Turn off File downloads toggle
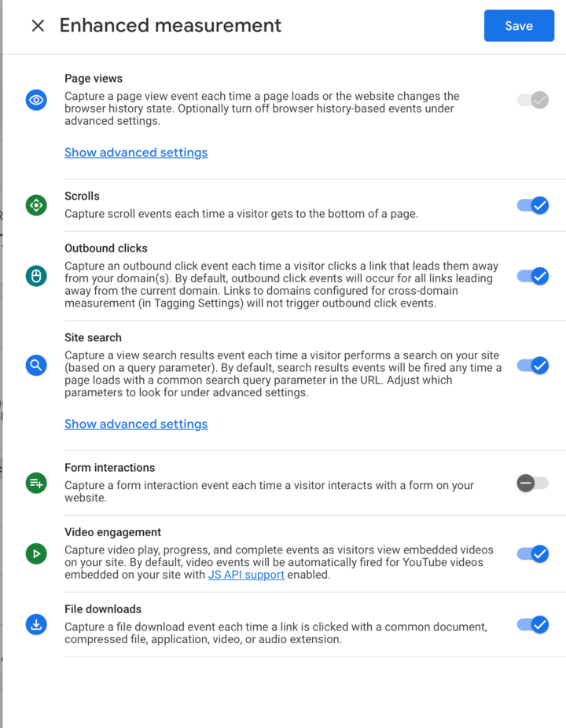The width and height of the screenshot is (566, 728). point(533,625)
